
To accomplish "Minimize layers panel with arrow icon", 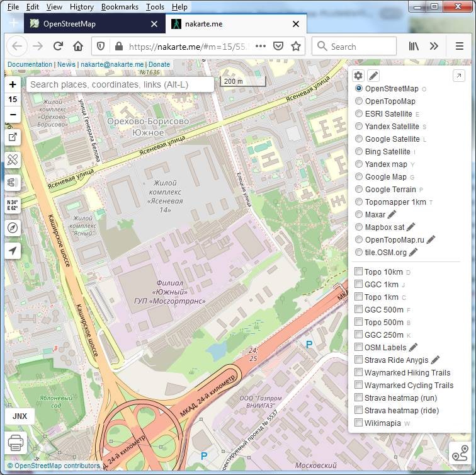I will coord(459,76).
